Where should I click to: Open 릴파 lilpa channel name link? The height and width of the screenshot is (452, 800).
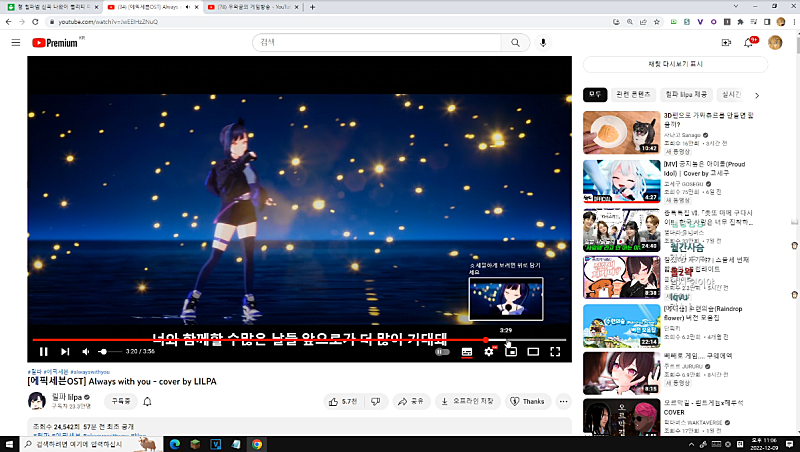67,397
